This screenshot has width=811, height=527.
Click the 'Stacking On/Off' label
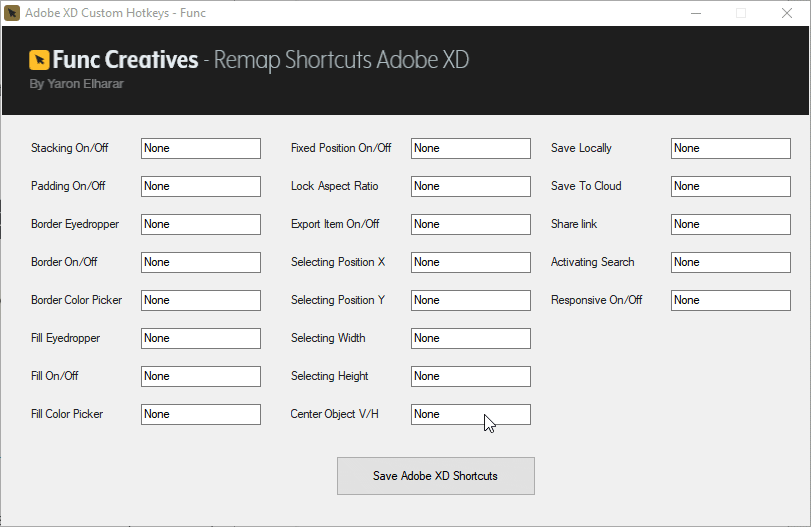pyautogui.click(x=70, y=148)
